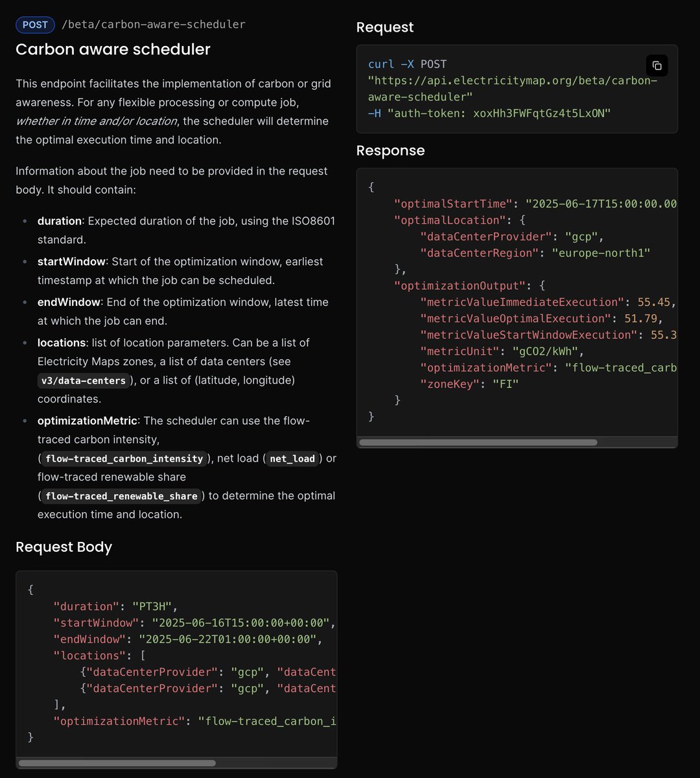Viewport: 700px width, 778px height.
Task: Click the /beta/carbon-aware-scheduler endpoint path
Action: coord(153,25)
